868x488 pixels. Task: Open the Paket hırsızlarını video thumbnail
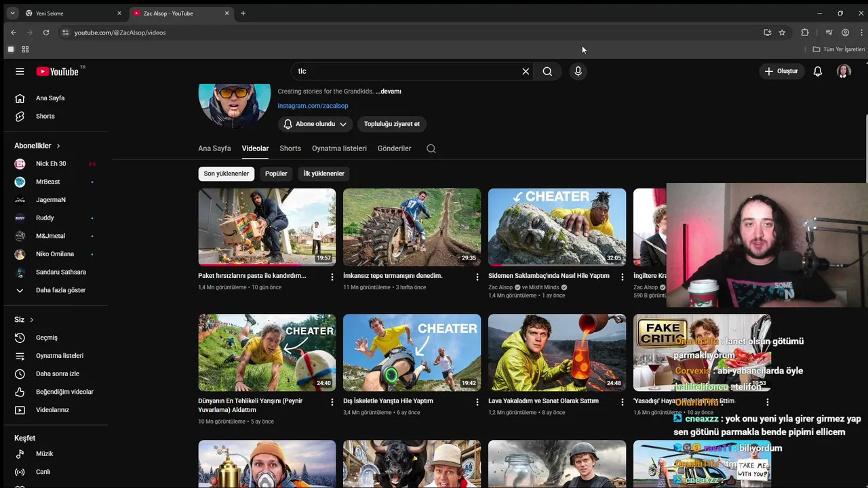point(267,227)
